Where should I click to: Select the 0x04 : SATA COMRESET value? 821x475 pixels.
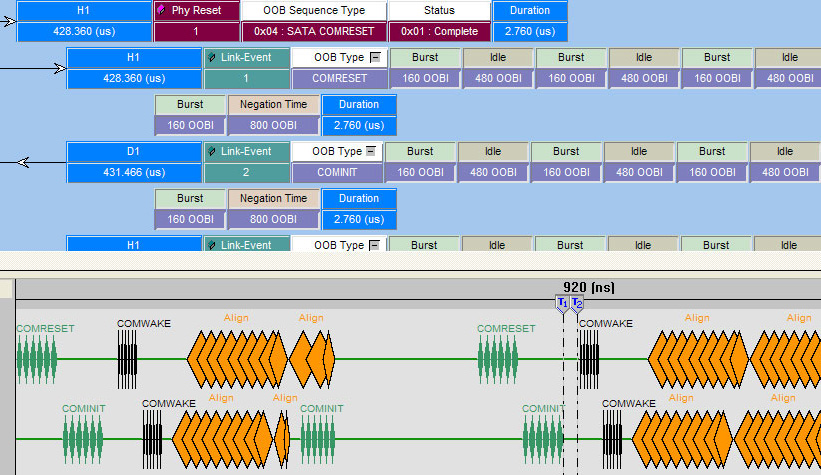(314, 31)
